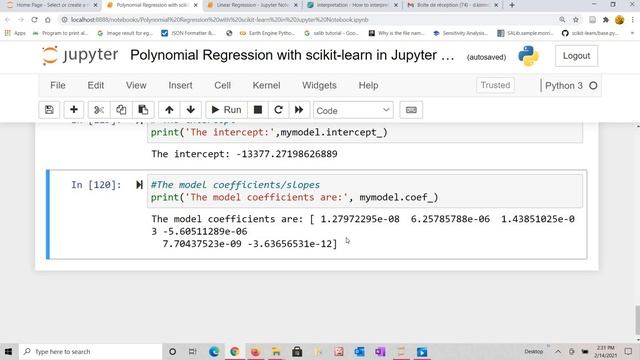Click the kernel idle indicator circle
Viewport: 640px width, 360px height.
(593, 86)
